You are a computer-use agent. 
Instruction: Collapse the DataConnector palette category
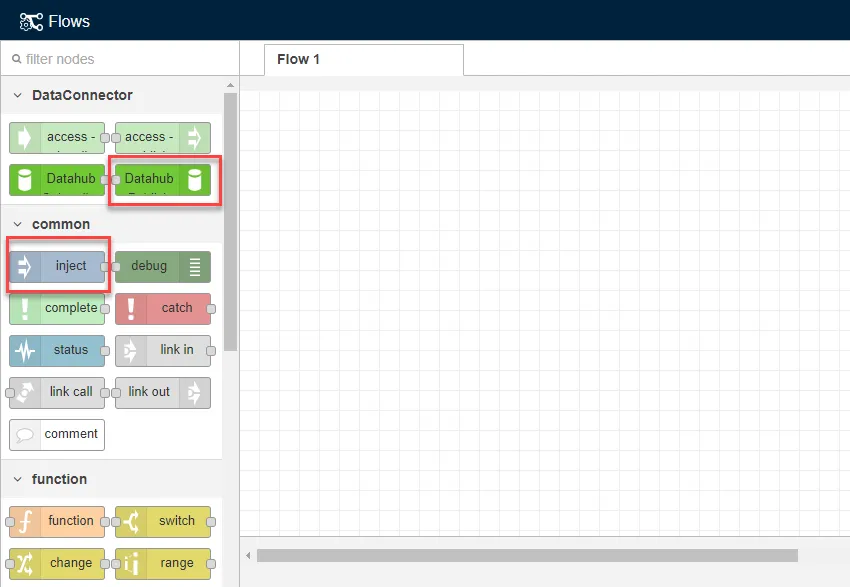click(20, 95)
